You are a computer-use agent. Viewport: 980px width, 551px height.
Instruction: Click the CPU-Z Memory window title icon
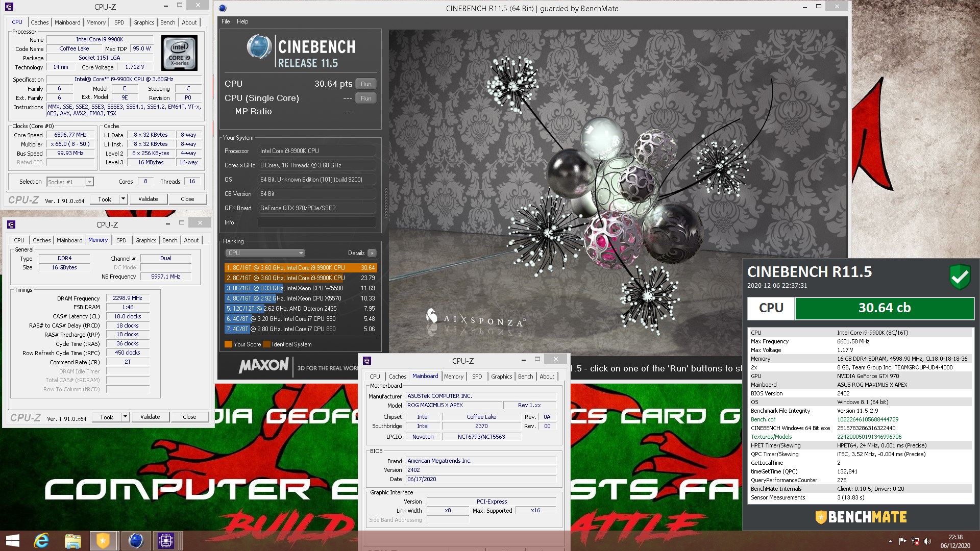(11, 224)
